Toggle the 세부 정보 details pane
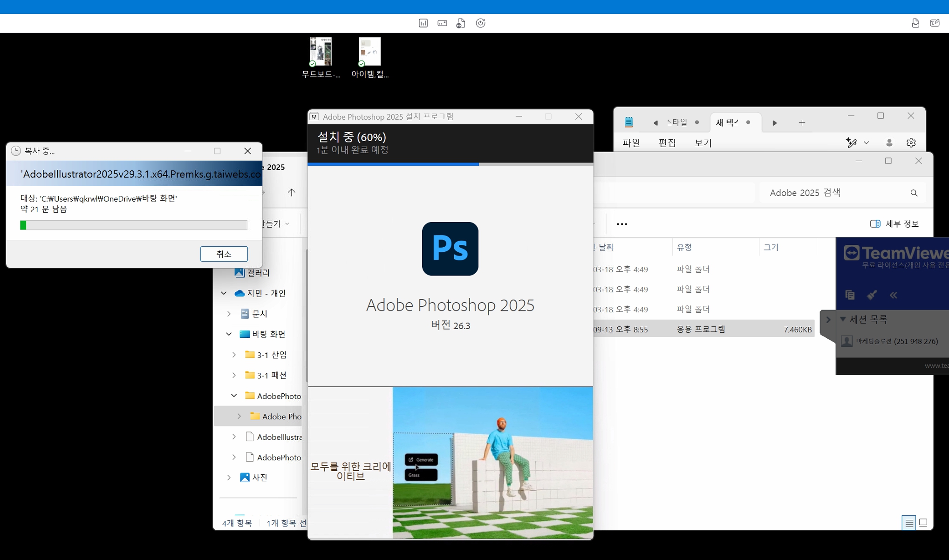Image resolution: width=949 pixels, height=560 pixels. (894, 224)
